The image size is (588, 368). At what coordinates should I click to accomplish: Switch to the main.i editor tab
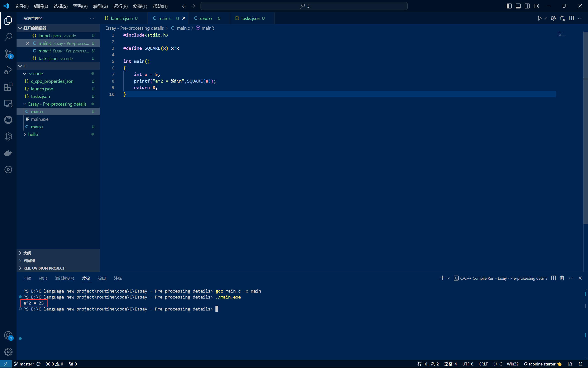click(x=209, y=18)
